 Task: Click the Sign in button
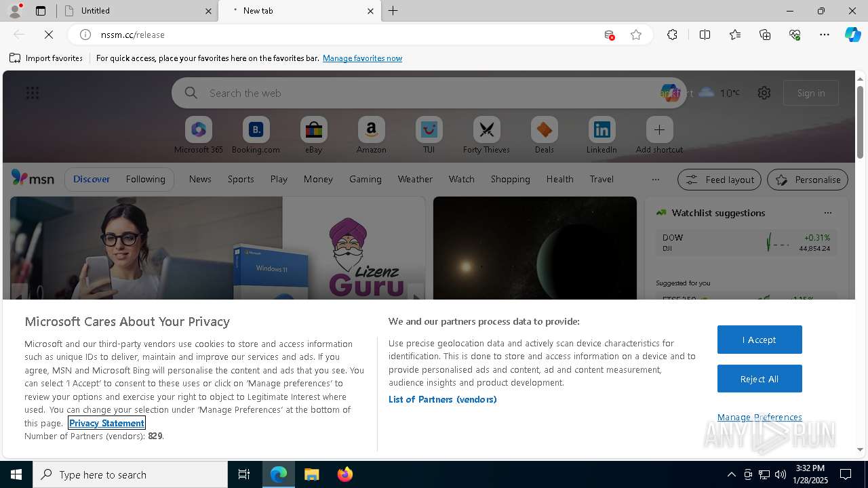[811, 93]
